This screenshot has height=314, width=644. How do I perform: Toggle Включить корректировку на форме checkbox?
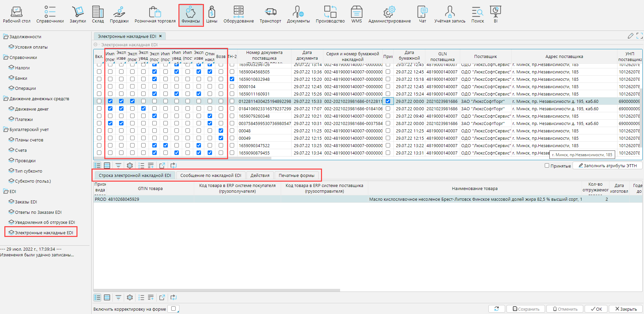point(173,309)
